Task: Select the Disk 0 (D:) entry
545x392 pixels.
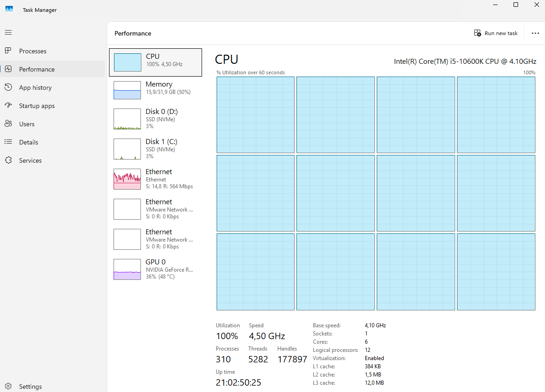Action: 156,119
